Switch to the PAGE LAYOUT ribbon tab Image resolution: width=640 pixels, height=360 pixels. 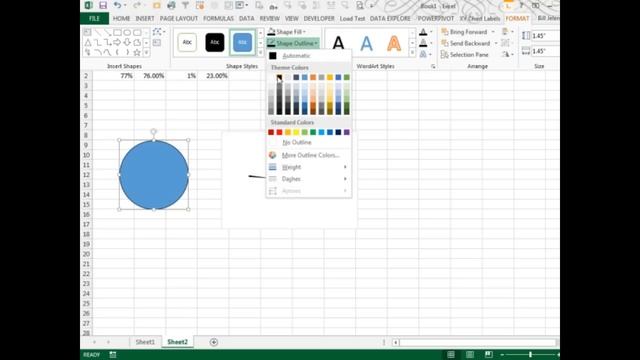point(179,18)
